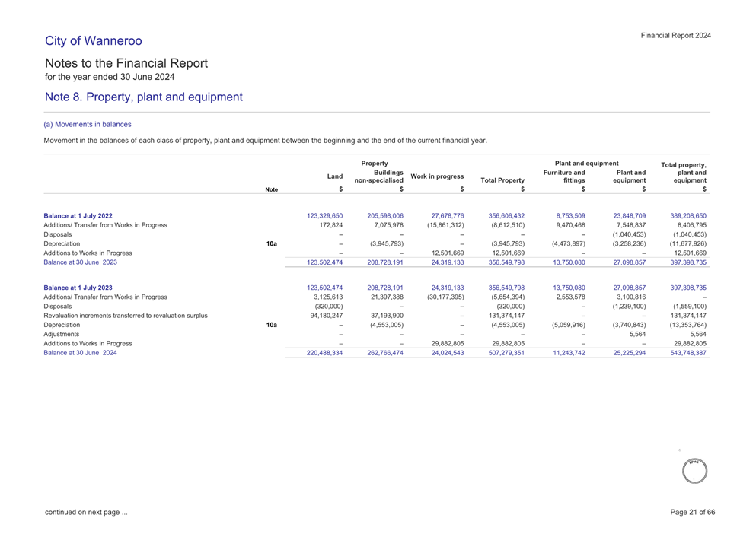Click the 'Note' column header
756x534 pixels.
[271, 189]
